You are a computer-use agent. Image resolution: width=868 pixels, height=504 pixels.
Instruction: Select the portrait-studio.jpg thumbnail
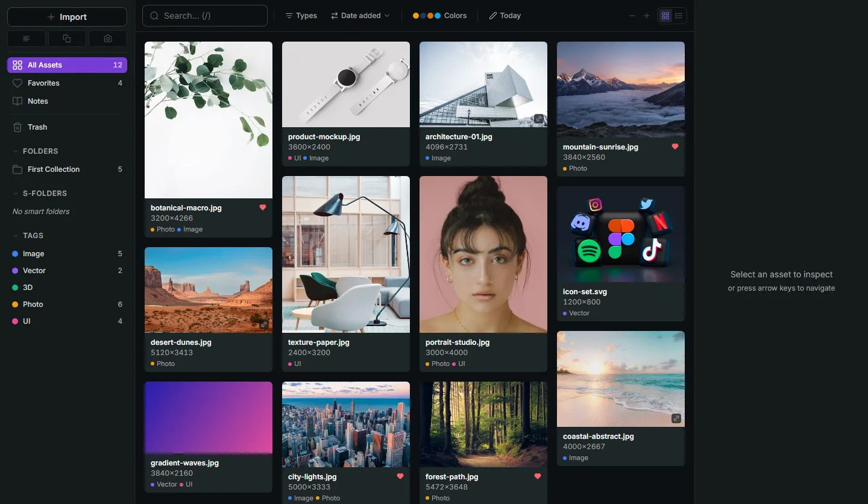(483, 254)
